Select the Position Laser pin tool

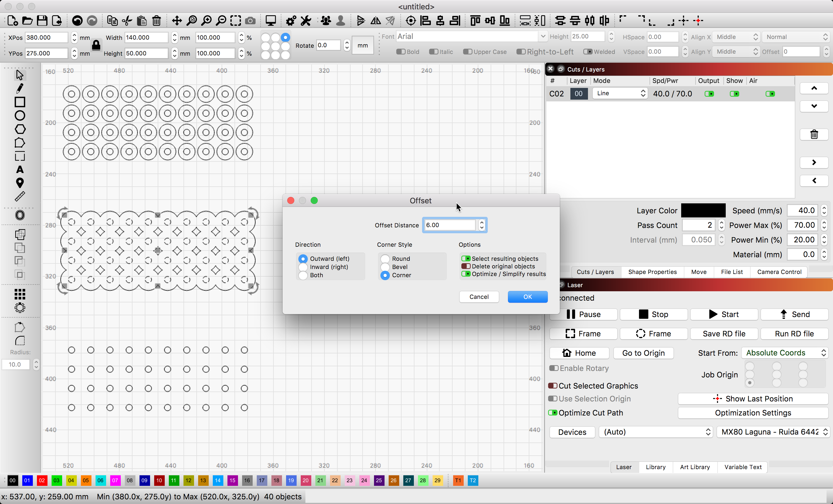[20, 183]
